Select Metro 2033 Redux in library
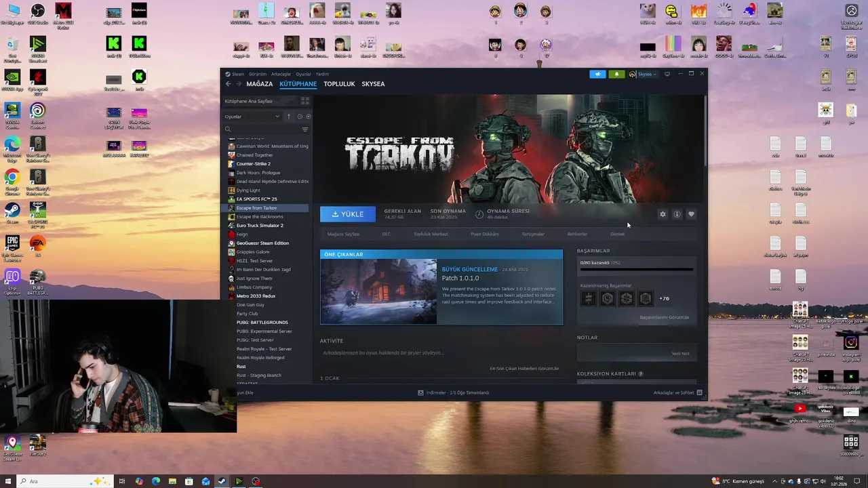868x488 pixels. coord(256,296)
